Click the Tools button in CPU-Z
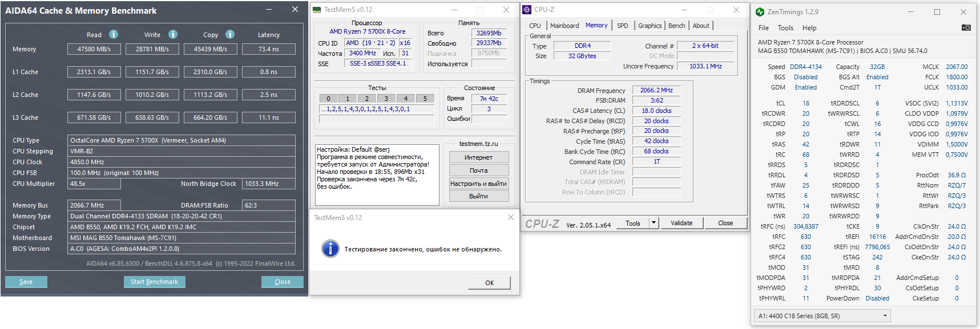This screenshot has width=980, height=329. (633, 223)
